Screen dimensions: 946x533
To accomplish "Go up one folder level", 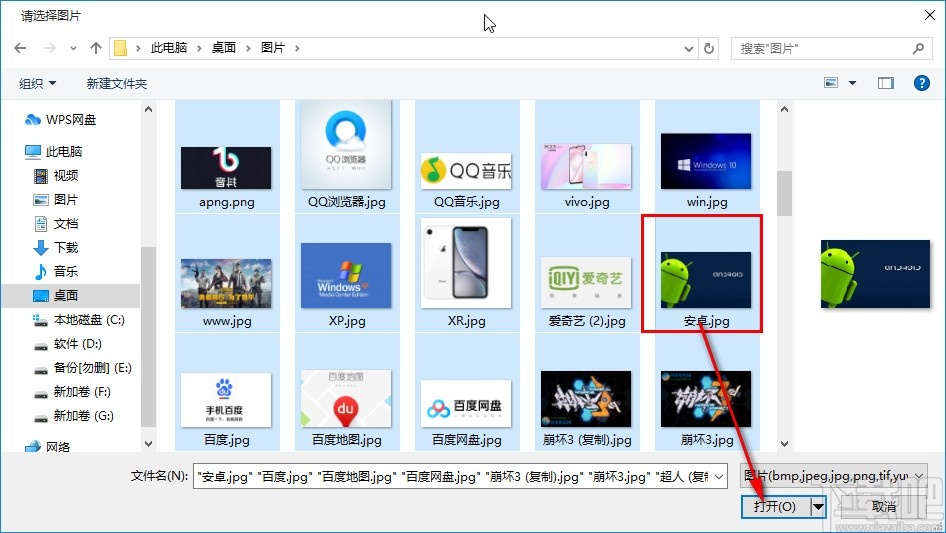I will (x=95, y=48).
